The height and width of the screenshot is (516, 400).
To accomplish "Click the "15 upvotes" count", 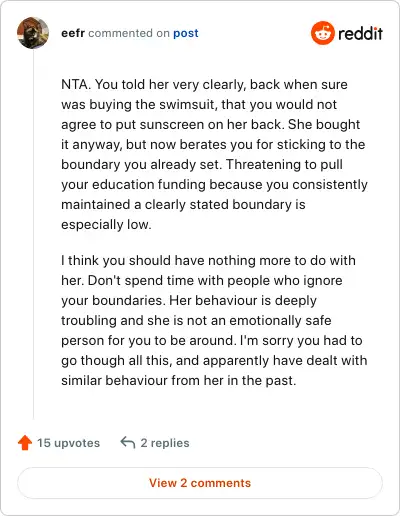I will click(x=68, y=443).
